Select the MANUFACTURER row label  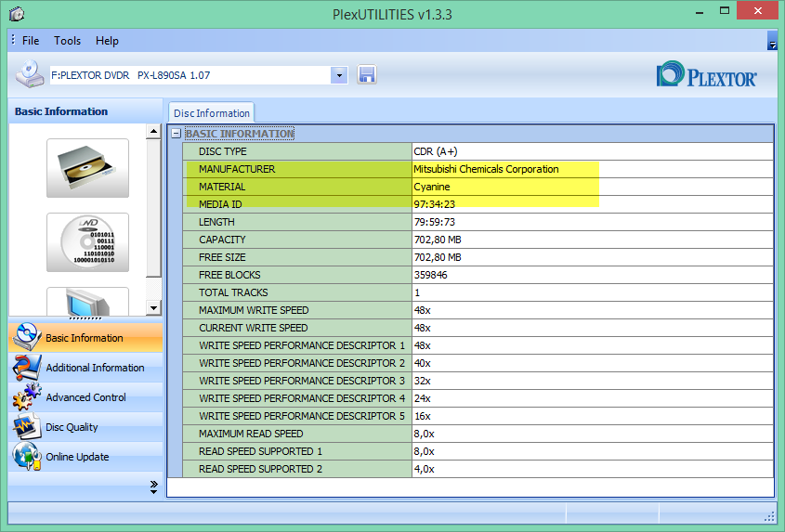click(237, 169)
